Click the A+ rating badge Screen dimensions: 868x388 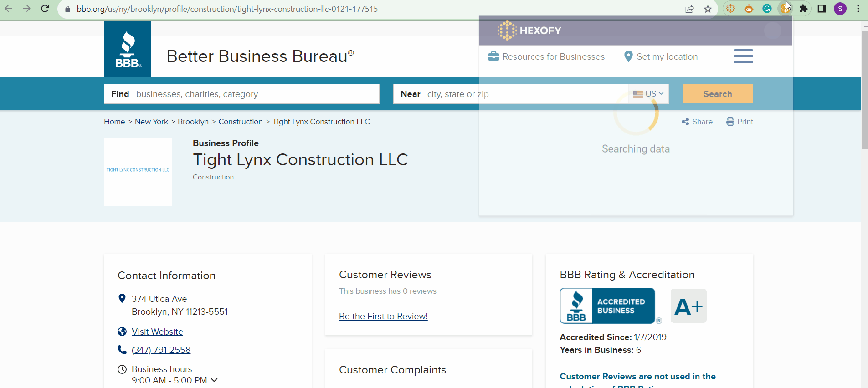688,306
